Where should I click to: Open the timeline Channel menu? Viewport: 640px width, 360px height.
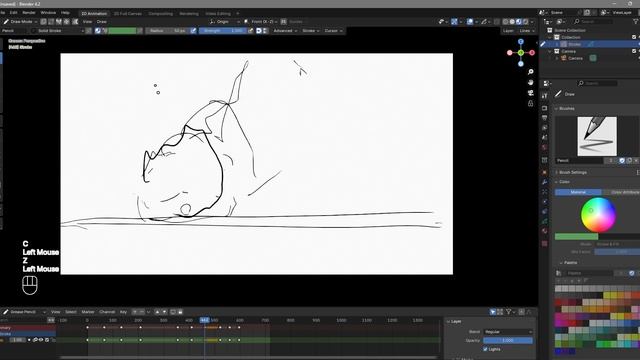[x=107, y=312]
